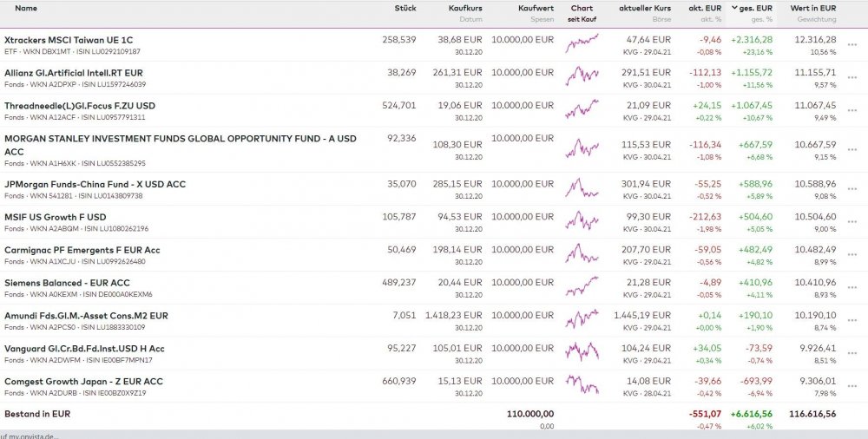The image size is (868, 439).
Task: Open options menu for Comgest Growth Japan row
Action: [x=852, y=387]
